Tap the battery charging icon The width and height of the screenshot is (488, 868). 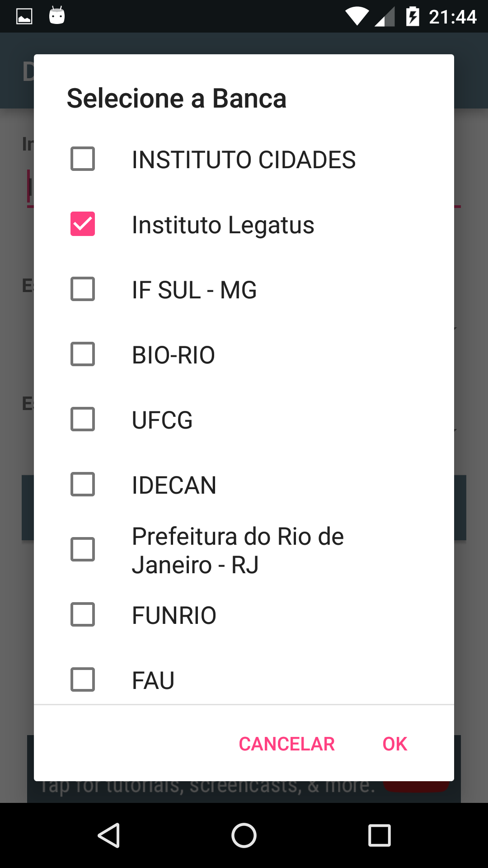tap(413, 17)
